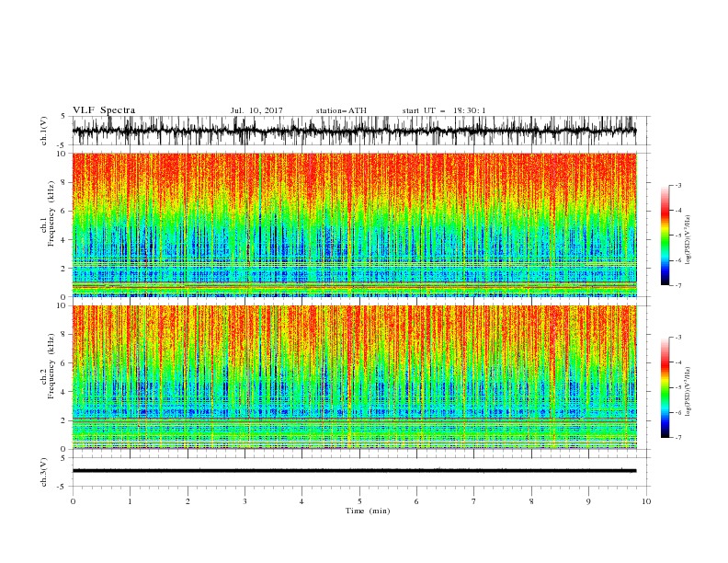Click the ch.2 spectrogram color bar
Image resolution: width=728 pixels, height=563 pixels.
click(665, 387)
